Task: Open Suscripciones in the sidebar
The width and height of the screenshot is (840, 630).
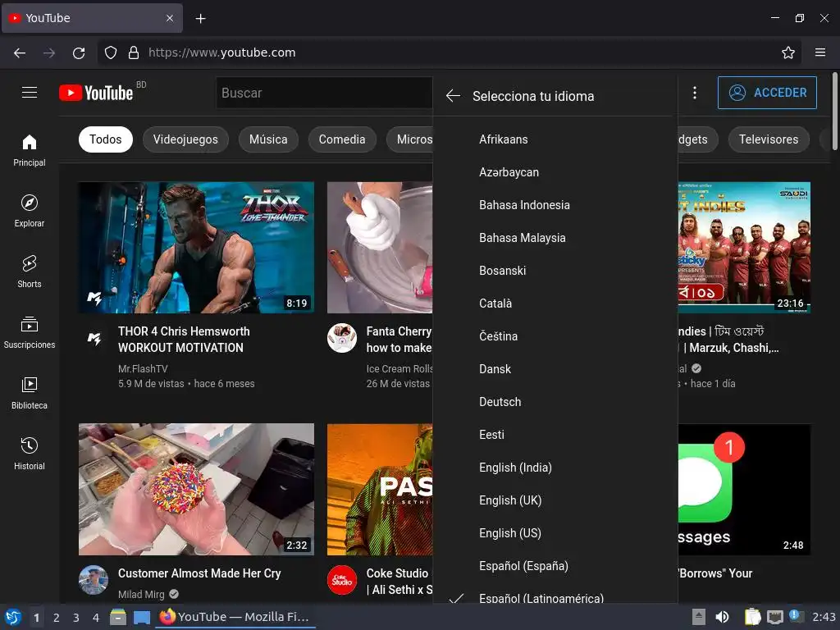Action: point(30,333)
